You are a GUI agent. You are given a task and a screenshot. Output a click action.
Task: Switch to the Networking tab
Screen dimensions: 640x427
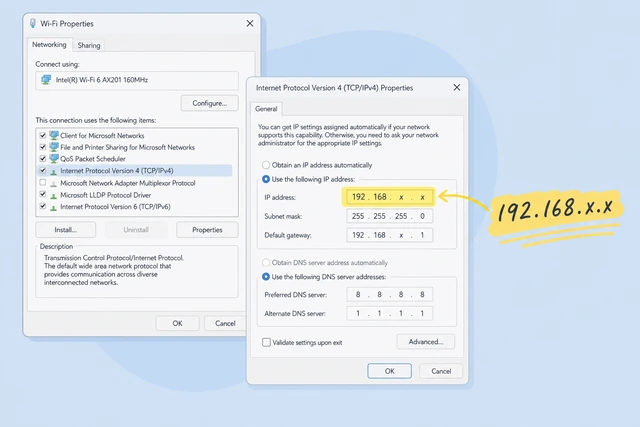click(x=49, y=44)
